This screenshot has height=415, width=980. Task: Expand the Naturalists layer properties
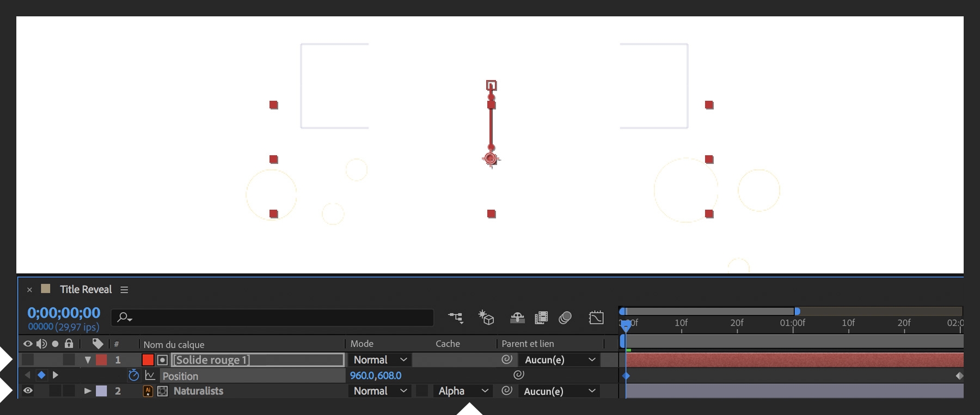click(x=87, y=391)
